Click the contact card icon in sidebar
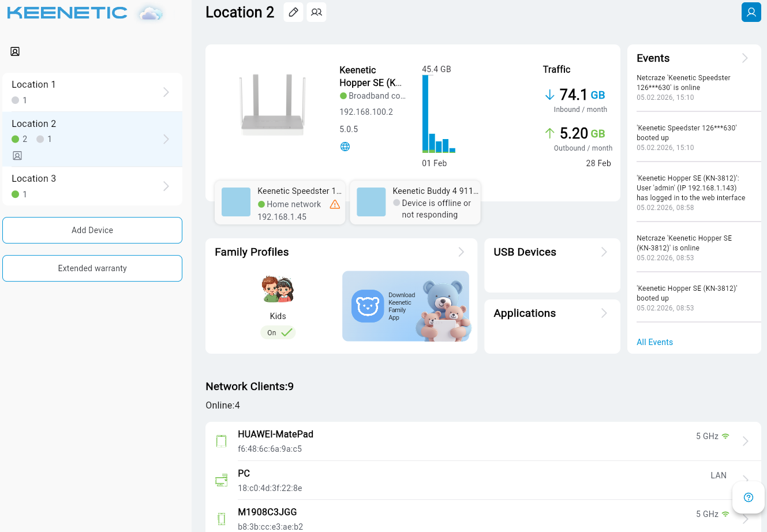Viewport: 767px width, 532px height. click(x=15, y=51)
